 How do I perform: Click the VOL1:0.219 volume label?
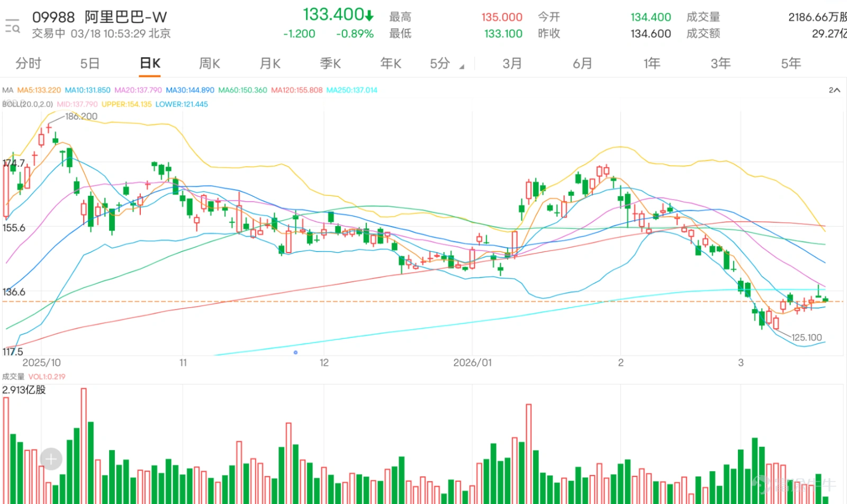pos(47,377)
